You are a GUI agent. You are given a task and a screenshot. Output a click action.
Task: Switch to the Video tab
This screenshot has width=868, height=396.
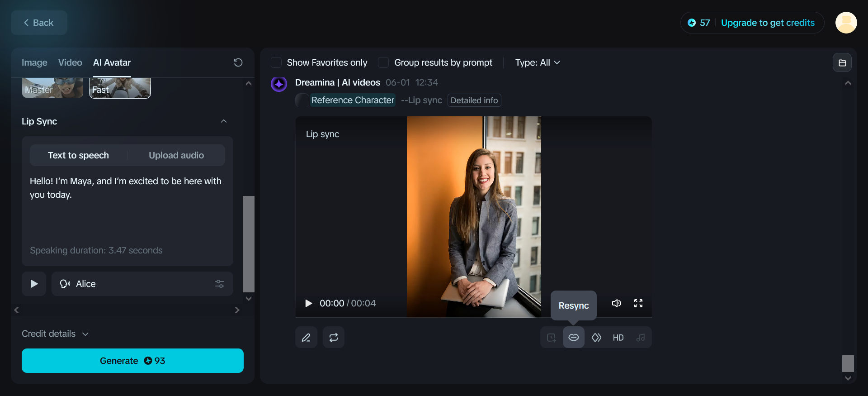click(x=70, y=62)
